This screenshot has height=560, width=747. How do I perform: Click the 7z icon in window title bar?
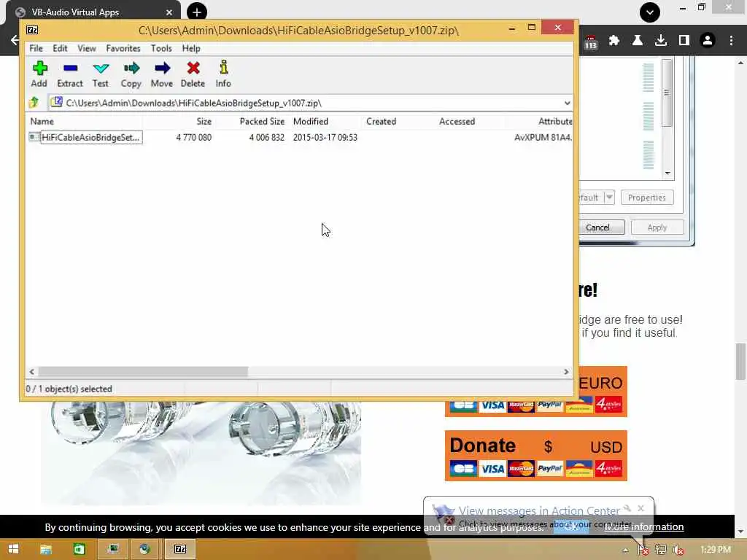point(32,30)
